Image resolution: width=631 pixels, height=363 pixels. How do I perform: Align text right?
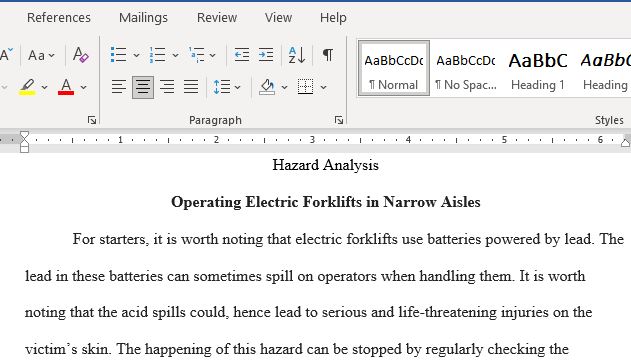[x=167, y=87]
